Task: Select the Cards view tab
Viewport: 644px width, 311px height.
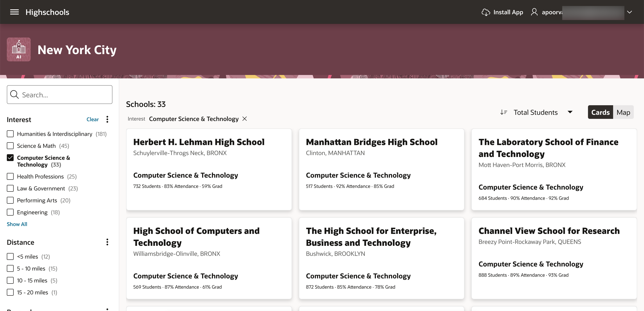Action: (x=600, y=112)
